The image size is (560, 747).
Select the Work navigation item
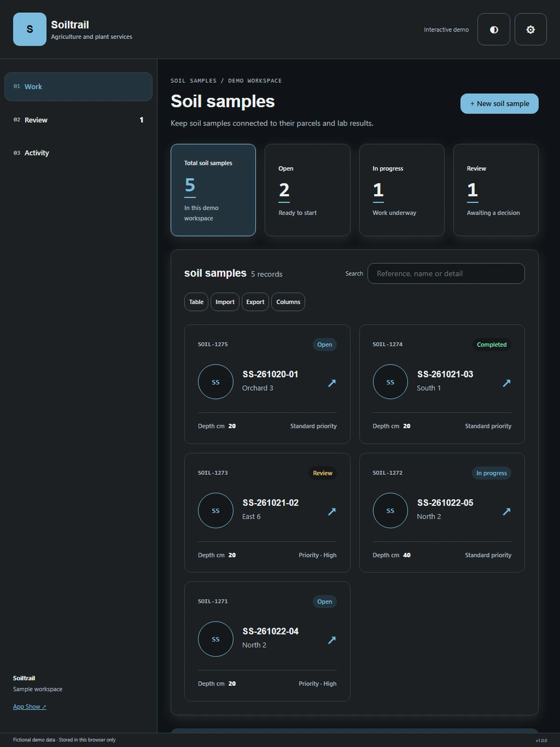point(78,87)
